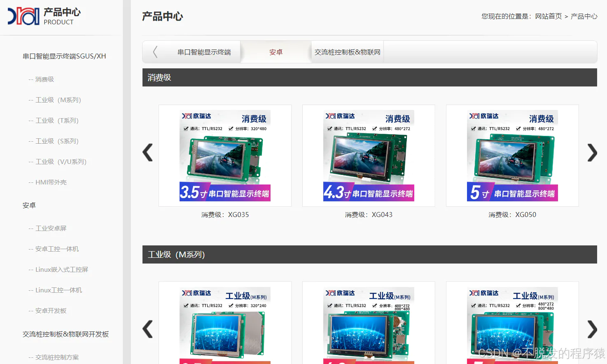Screen dimensions: 607x364
Task: Select 工业级 (V/U系列) in the sidebar
Action: pyautogui.click(x=61, y=161)
